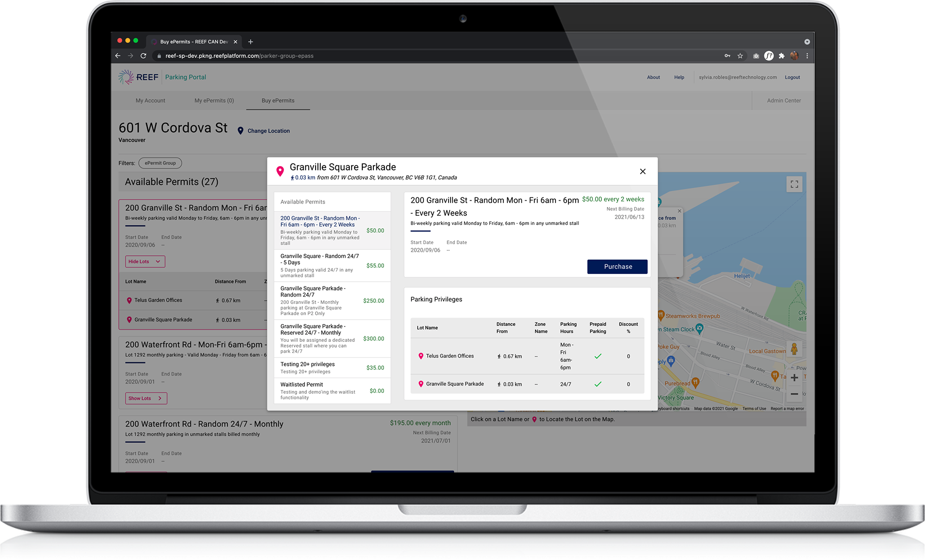Click pin icon for Telus Garden Offices in background list
The image size is (925, 560).
pos(129,300)
